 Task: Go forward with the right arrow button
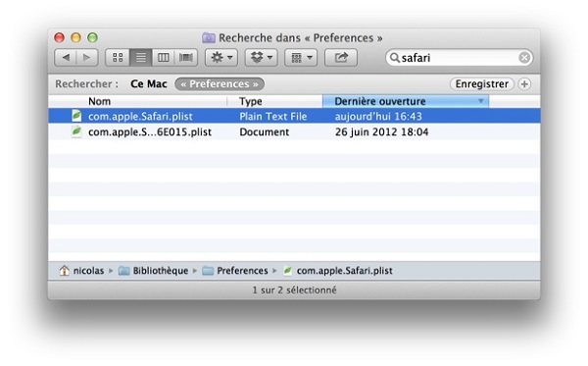pos(87,58)
